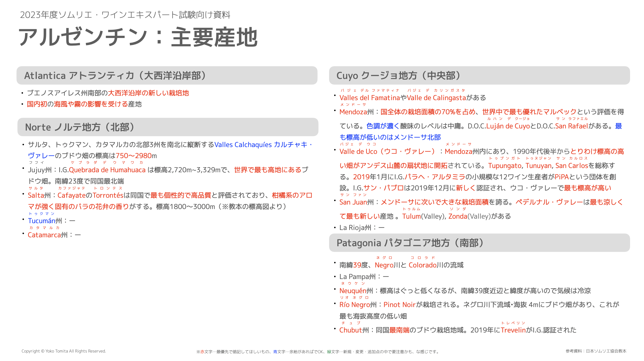Click the red word 国内初
Viewport: 644px width, 361px height.
(x=37, y=104)
